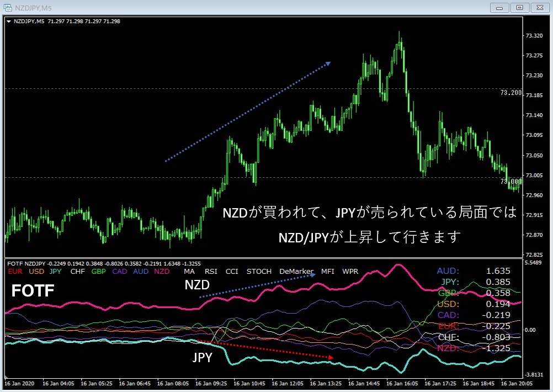The height and width of the screenshot is (392, 553).
Task: Click the 0.00 indicator scale level
Action: (530, 330)
